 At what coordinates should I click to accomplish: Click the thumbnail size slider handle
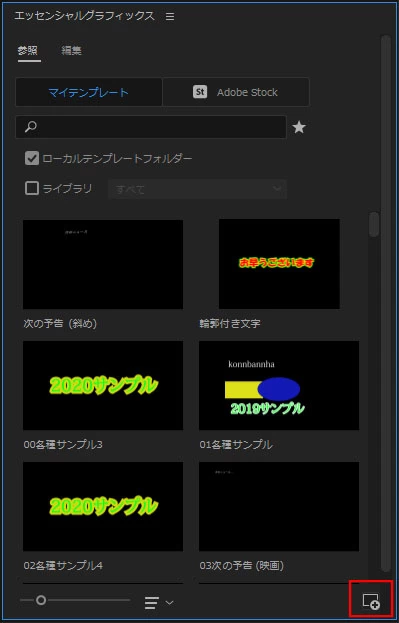pos(41,600)
